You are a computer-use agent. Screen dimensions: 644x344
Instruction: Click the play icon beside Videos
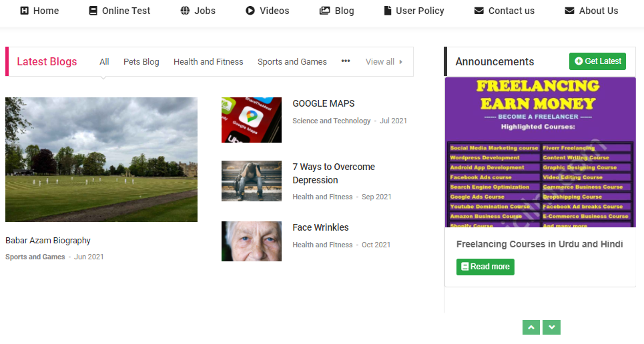(250, 11)
